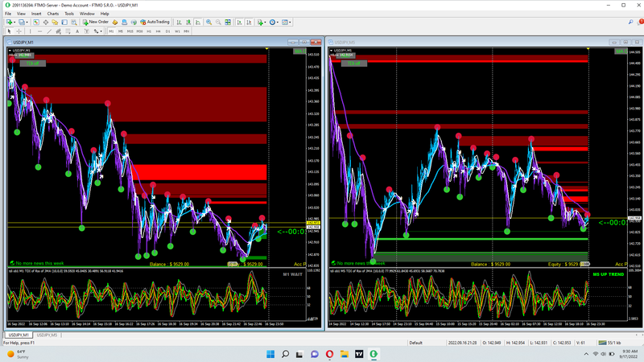Image resolution: width=644 pixels, height=362 pixels.
Task: Open the Strategy Tester icon
Action: click(x=74, y=23)
